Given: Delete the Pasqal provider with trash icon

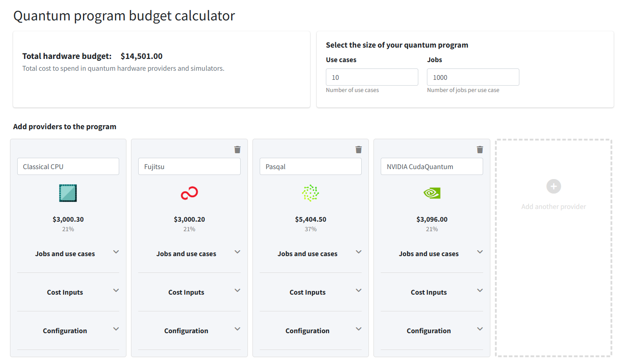Looking at the screenshot, I should pyautogui.click(x=358, y=150).
